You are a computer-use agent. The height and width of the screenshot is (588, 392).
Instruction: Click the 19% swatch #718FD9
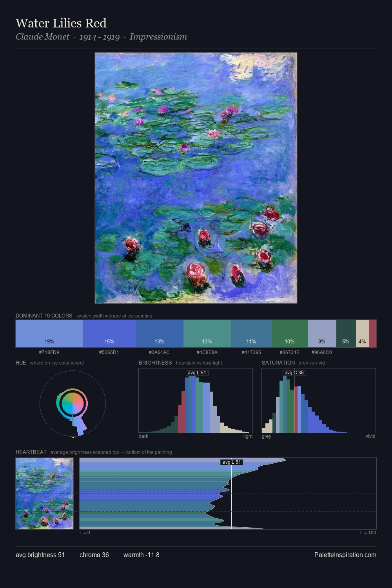pos(49,334)
